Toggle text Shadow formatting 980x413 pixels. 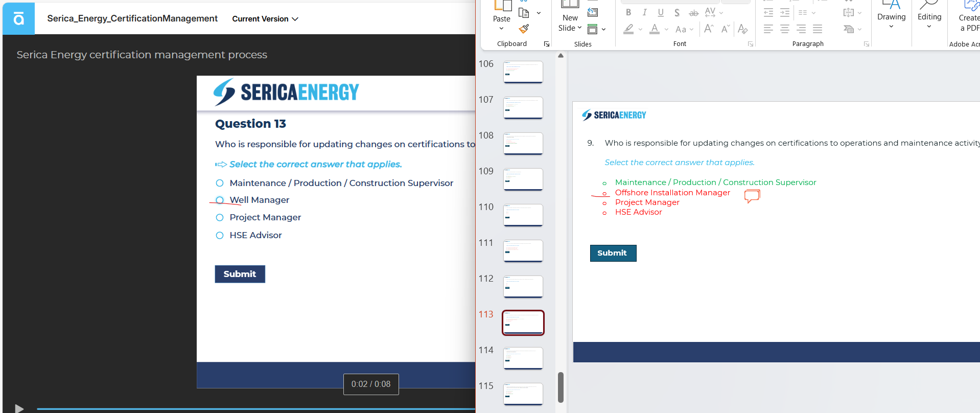click(677, 12)
